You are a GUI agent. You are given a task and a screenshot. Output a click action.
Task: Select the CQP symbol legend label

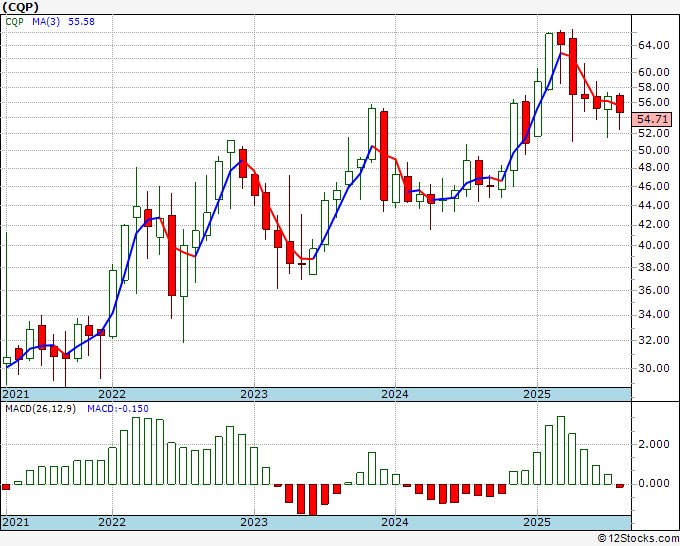[14, 22]
